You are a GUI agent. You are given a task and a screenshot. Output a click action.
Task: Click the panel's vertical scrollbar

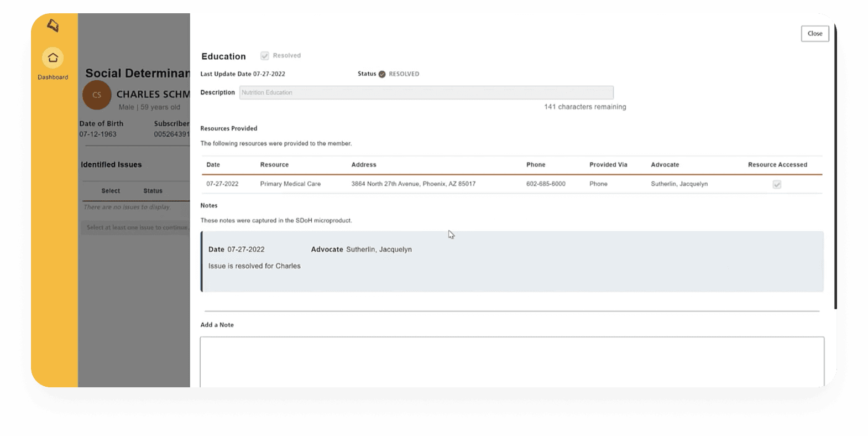[835, 166]
